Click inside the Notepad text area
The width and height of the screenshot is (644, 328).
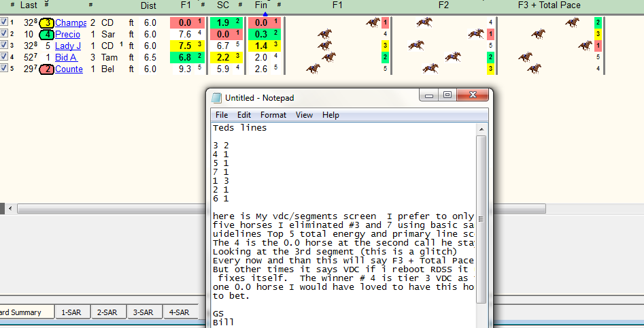tap(344, 225)
